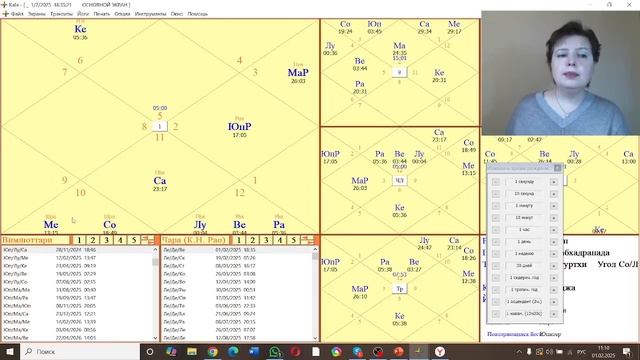This screenshot has height=360, width=640.
Task: Decrease time by 1 день
Action: click(496, 242)
